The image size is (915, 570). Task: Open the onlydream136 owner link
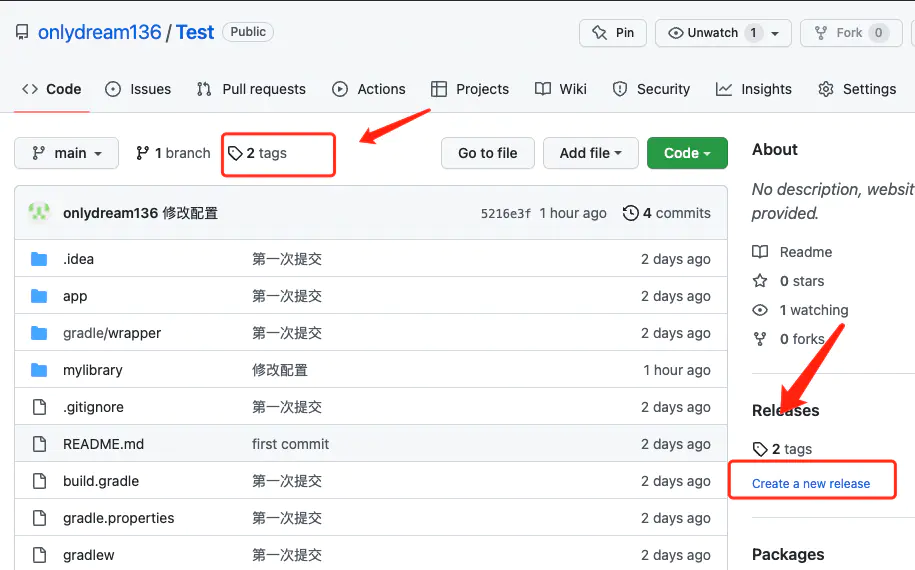tap(99, 32)
